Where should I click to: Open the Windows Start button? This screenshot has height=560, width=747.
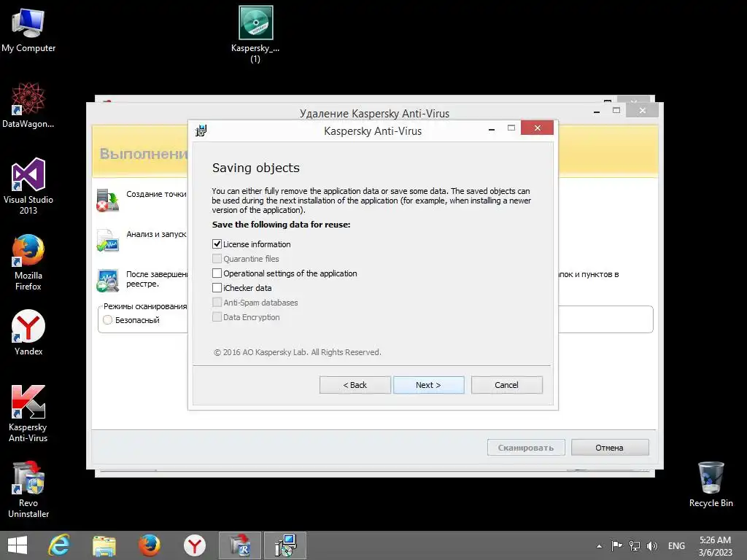pos(18,545)
